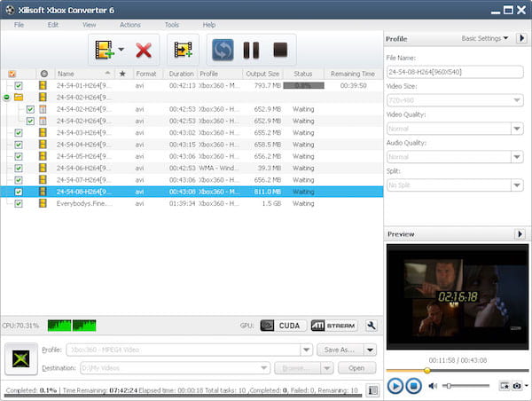
Task: Sort by Output Size column header
Action: click(x=263, y=74)
